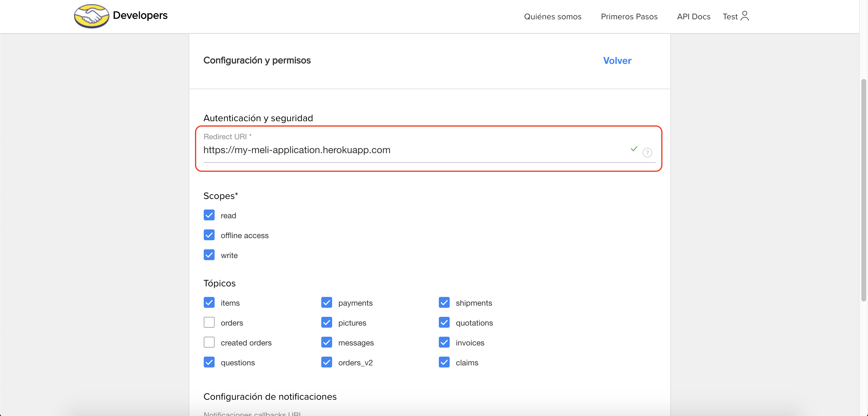Viewport: 868px width, 416px height.
Task: Open the user profile icon next to Test
Action: pyautogui.click(x=745, y=16)
